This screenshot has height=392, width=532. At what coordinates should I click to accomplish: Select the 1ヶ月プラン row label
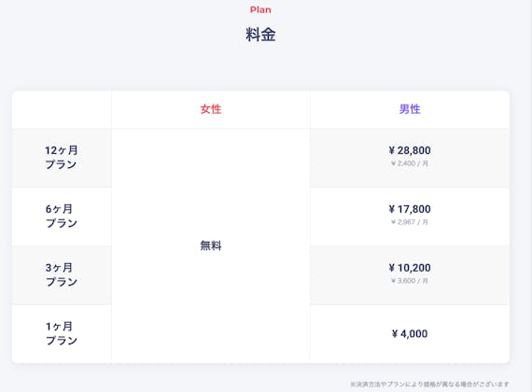62,333
